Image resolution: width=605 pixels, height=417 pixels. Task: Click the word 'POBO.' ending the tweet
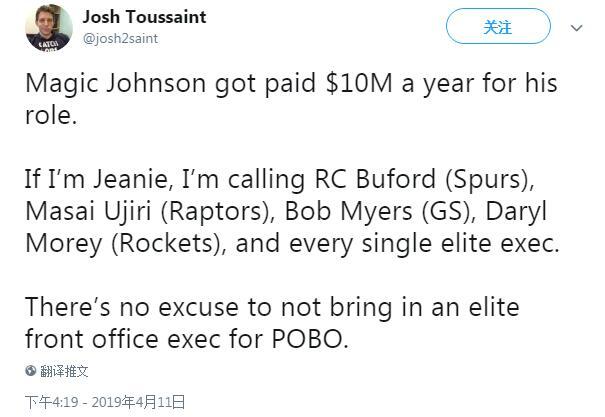point(310,339)
